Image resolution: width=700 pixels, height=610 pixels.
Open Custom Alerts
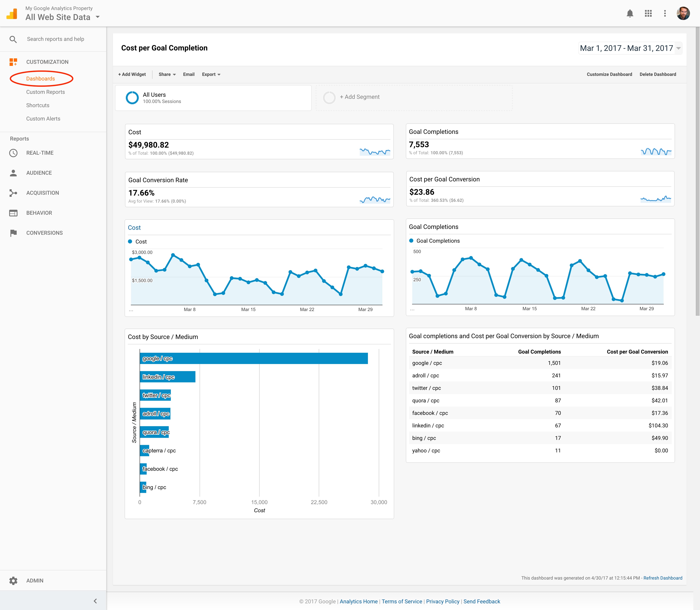click(x=43, y=118)
